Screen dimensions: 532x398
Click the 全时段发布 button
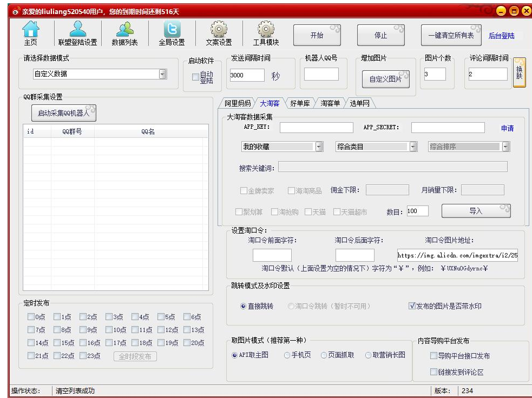(x=135, y=356)
